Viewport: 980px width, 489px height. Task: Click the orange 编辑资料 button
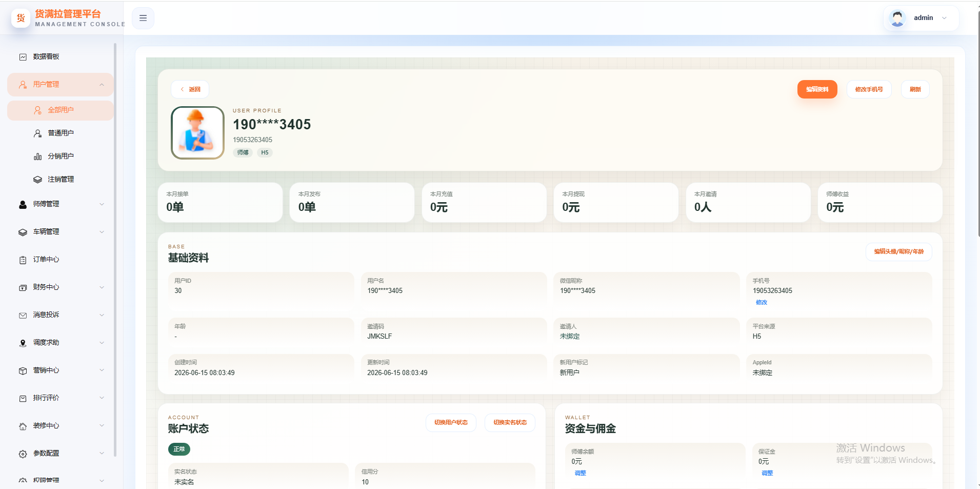(817, 89)
